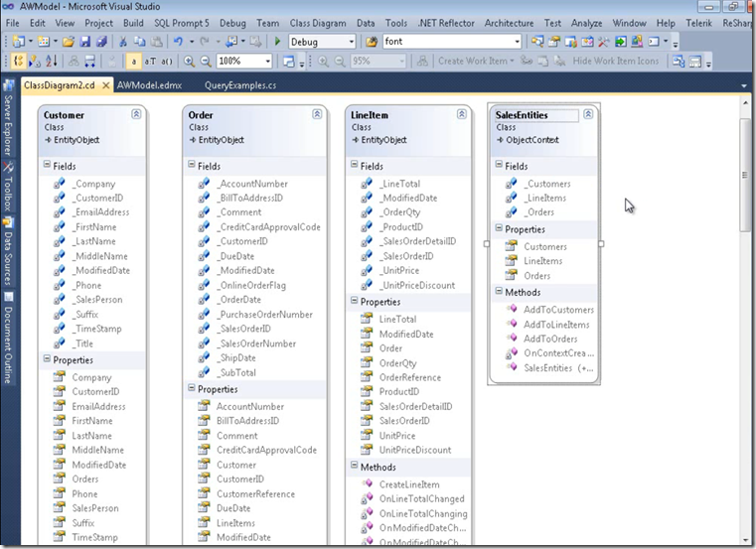Collapse the LineItem class shape chevron
Viewport: 756px width, 549px height.
point(461,114)
